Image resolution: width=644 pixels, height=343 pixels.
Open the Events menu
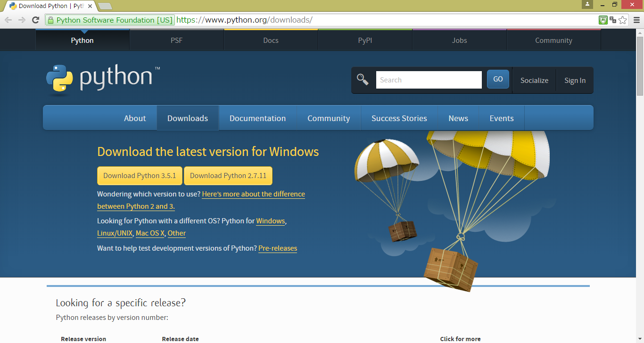pos(502,118)
